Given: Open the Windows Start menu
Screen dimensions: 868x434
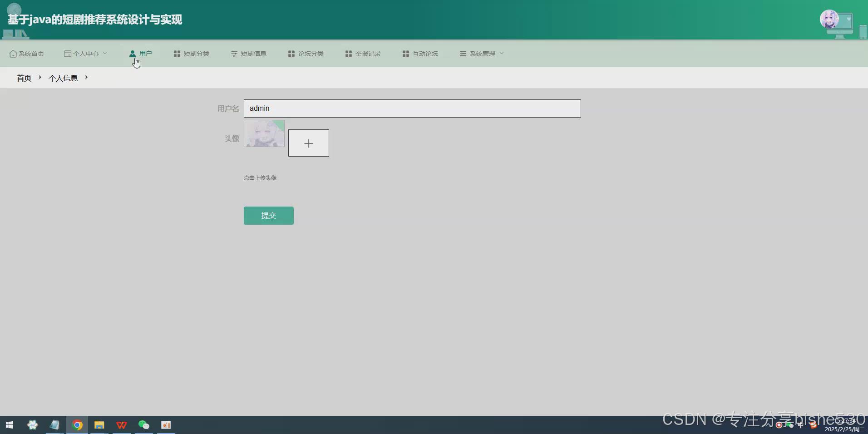Looking at the screenshot, I should click(10, 425).
